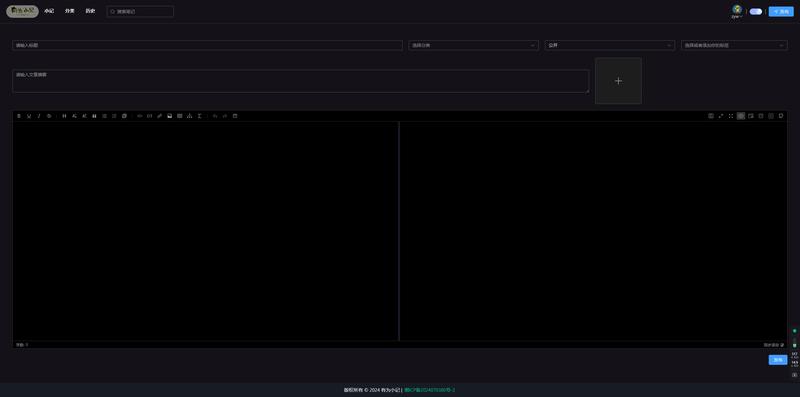The image size is (800, 397).
Task: Open the 历史 navigation item
Action: [90, 11]
